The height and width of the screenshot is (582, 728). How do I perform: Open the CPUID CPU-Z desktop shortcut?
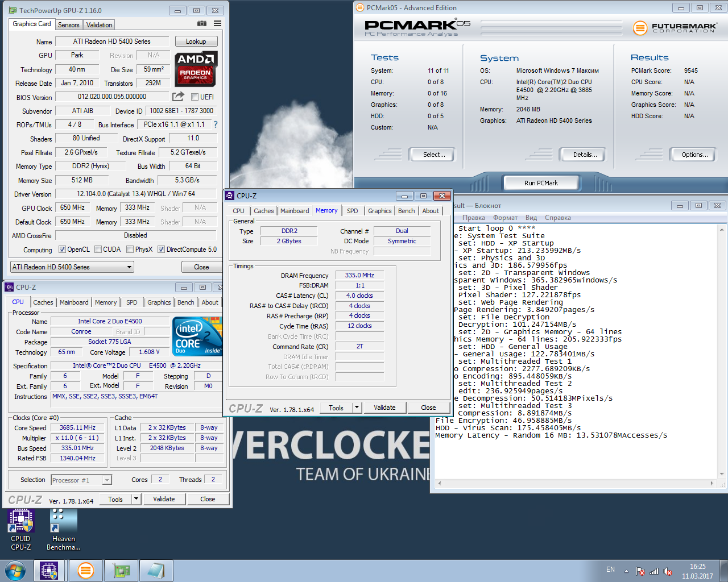click(20, 530)
